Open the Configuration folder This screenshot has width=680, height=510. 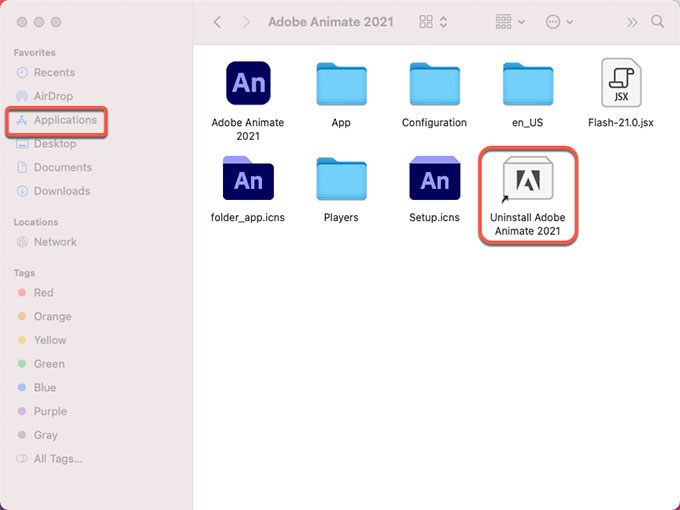tap(435, 84)
